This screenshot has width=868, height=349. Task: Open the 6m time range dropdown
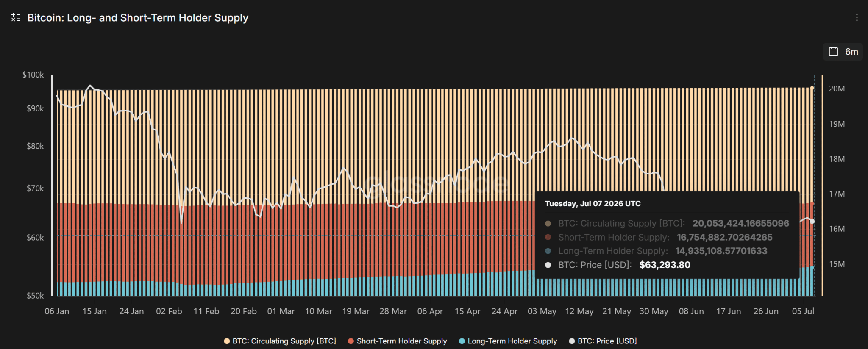[x=843, y=52]
